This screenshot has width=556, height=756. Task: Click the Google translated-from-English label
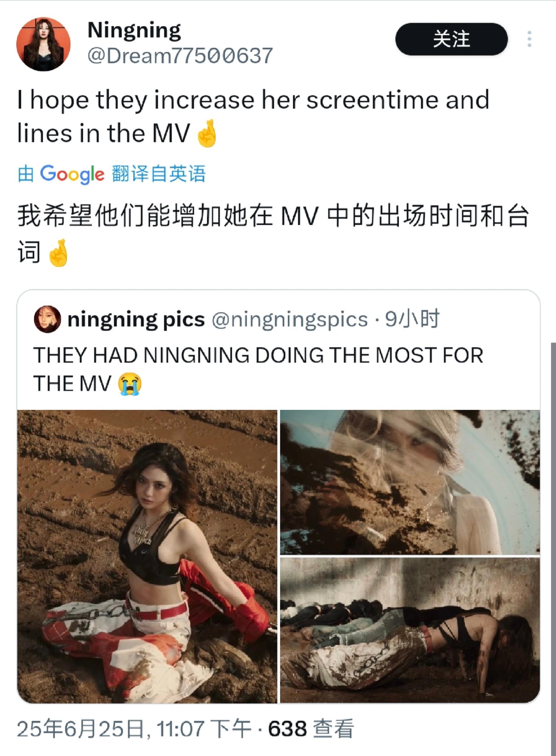pyautogui.click(x=111, y=174)
